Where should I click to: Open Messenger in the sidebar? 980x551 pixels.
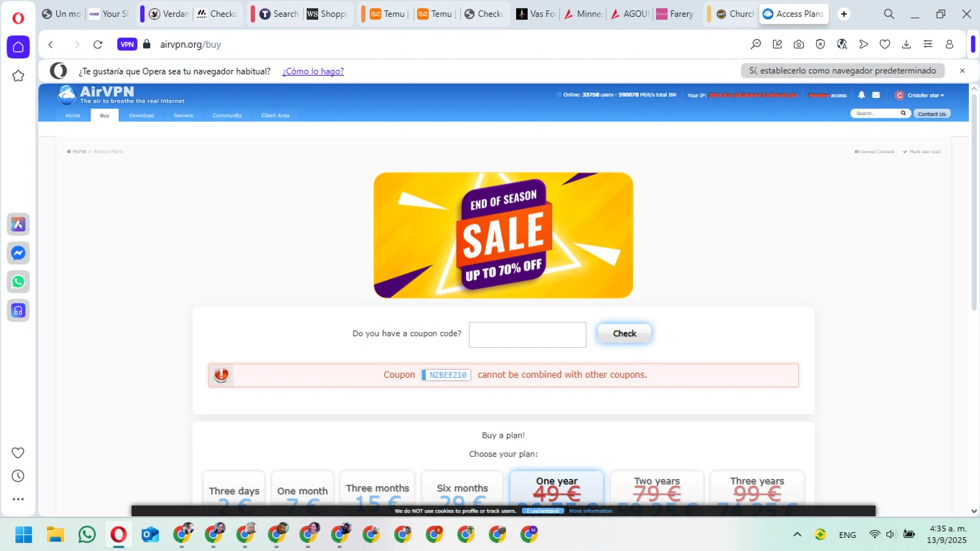pyautogui.click(x=18, y=253)
